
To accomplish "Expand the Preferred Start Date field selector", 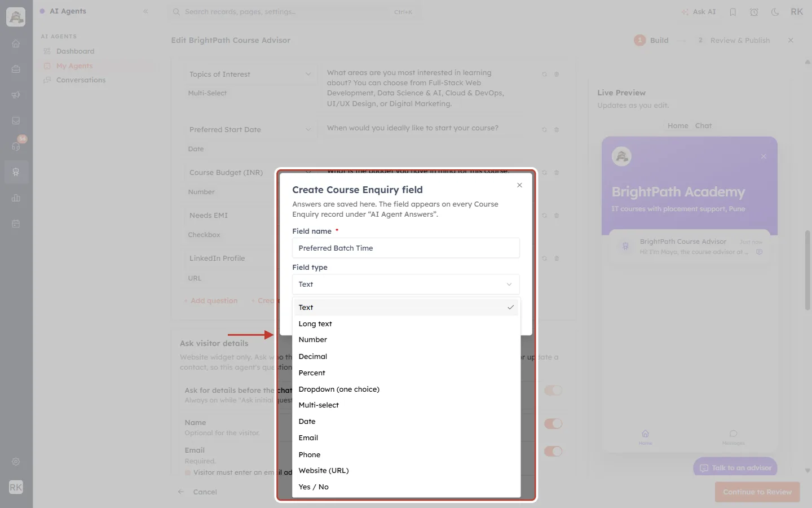I will tap(250, 129).
